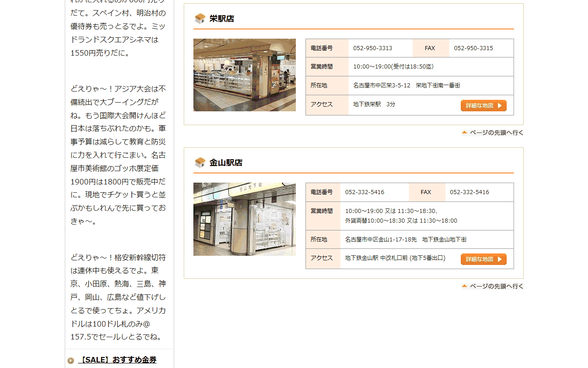
Task: Select access text 地下鉄金山駅 中改札口前
Action: point(376,258)
